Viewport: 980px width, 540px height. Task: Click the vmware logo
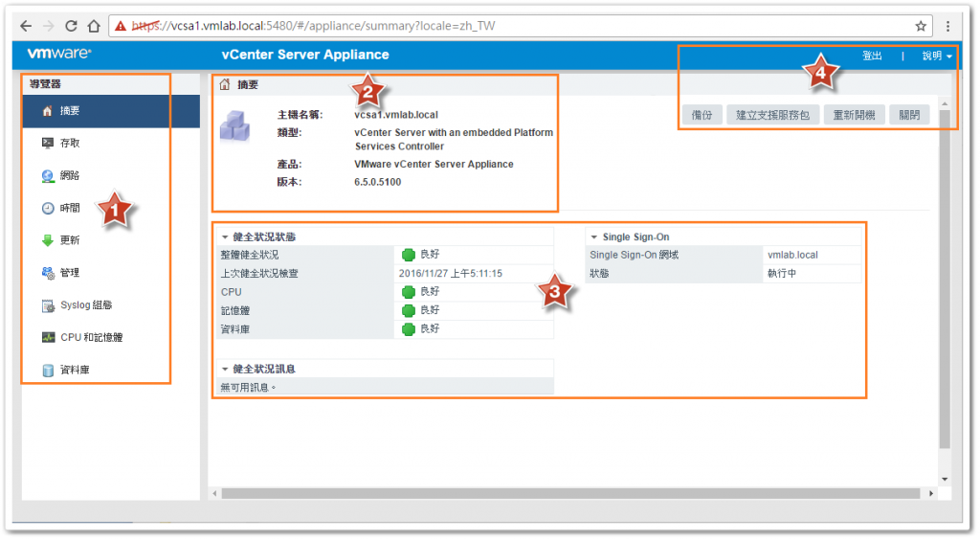coord(59,53)
